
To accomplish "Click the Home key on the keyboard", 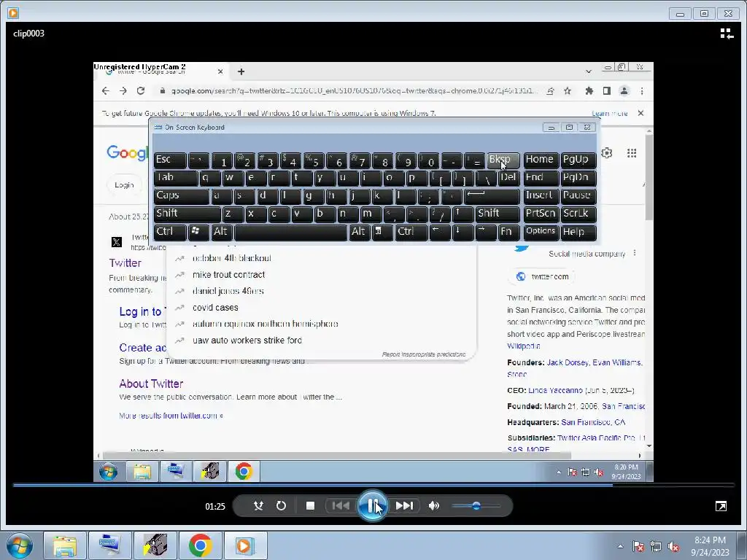I will (541, 160).
